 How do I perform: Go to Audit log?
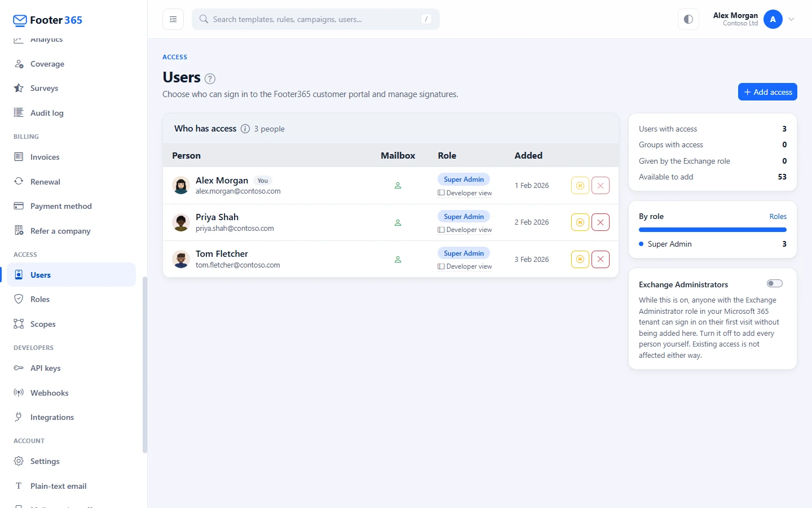coord(72,113)
